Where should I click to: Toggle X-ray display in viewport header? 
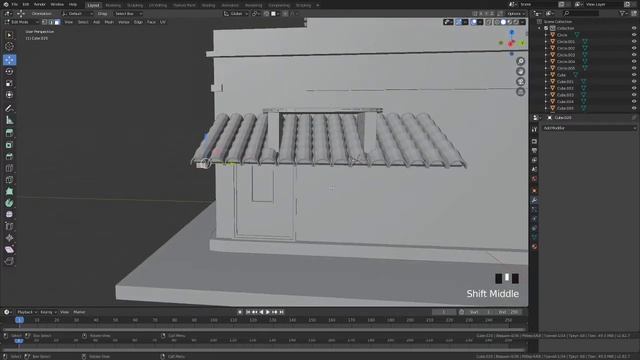click(x=488, y=22)
